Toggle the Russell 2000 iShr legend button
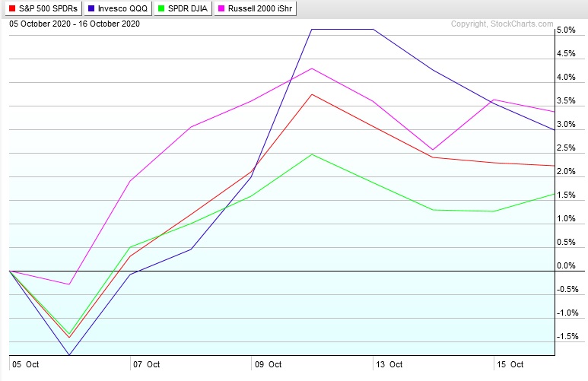Screen dimensions: 588x381 click(255, 8)
